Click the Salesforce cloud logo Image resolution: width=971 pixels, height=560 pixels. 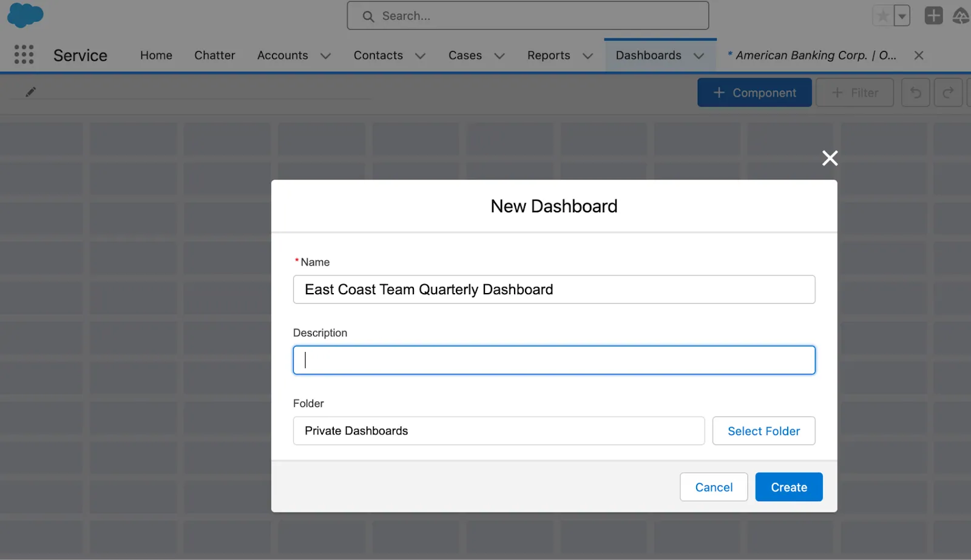25,15
